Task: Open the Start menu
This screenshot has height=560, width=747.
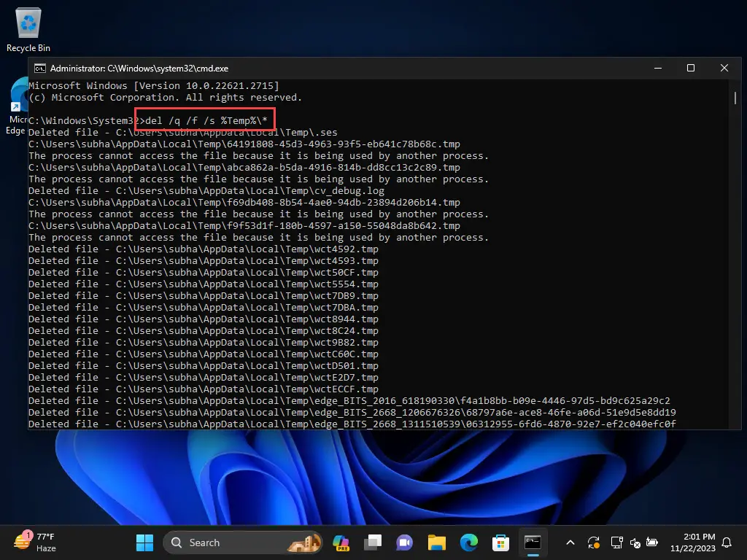Action: (144, 542)
